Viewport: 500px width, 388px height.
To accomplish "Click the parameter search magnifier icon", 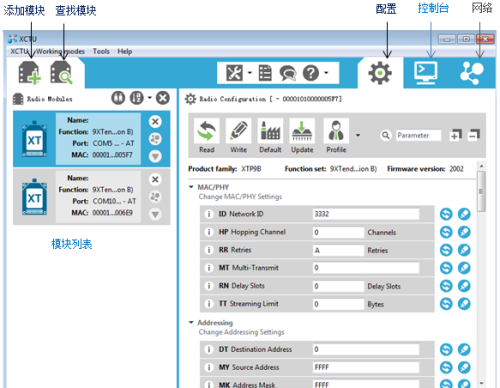I will click(x=386, y=135).
